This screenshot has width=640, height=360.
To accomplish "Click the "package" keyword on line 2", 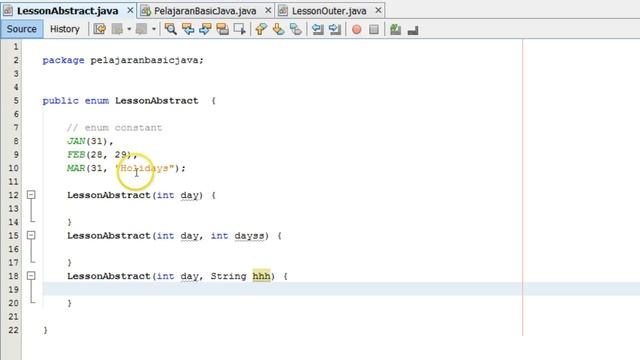I will point(63,60).
